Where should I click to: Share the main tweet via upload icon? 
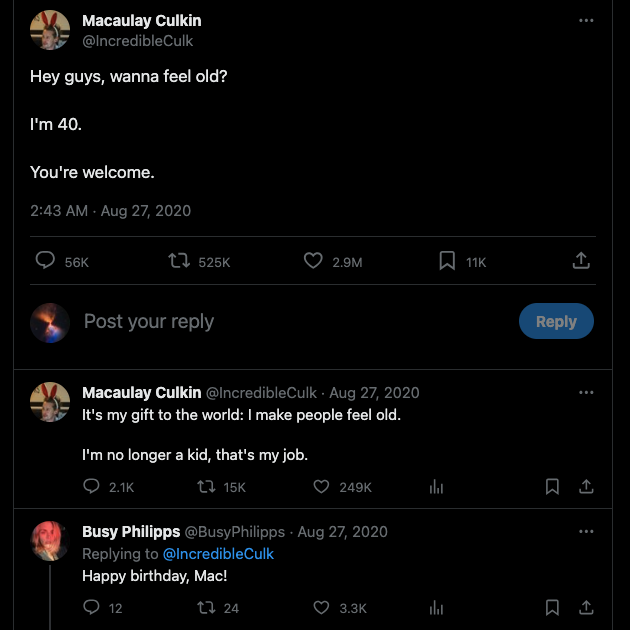click(581, 261)
